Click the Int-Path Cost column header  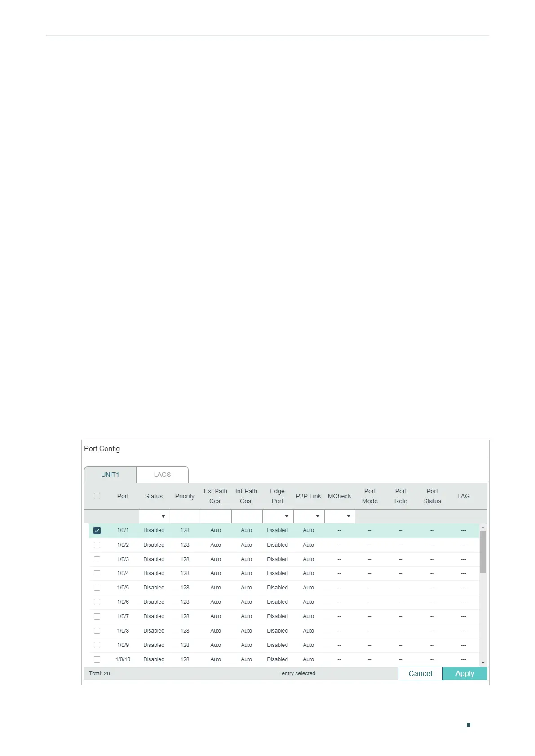tap(246, 496)
